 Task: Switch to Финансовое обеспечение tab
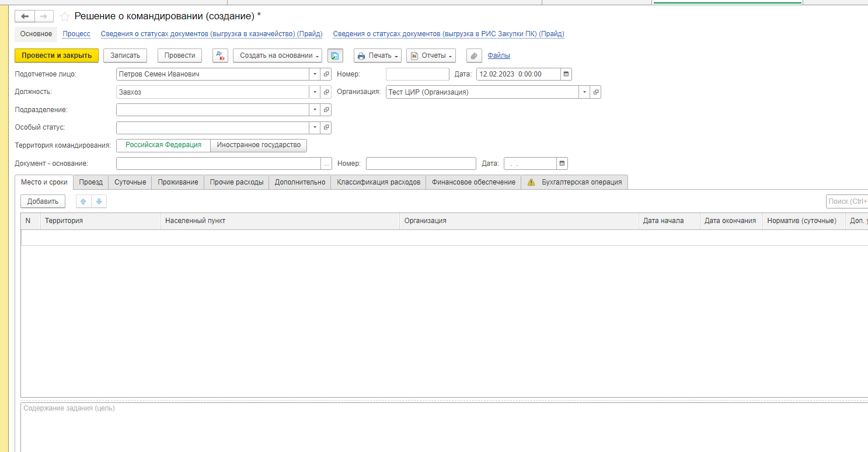tap(473, 182)
